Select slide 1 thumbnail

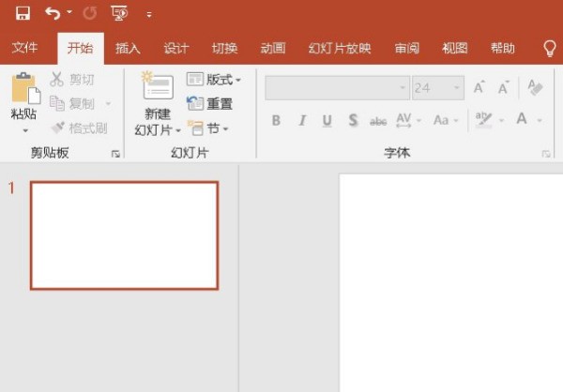124,235
